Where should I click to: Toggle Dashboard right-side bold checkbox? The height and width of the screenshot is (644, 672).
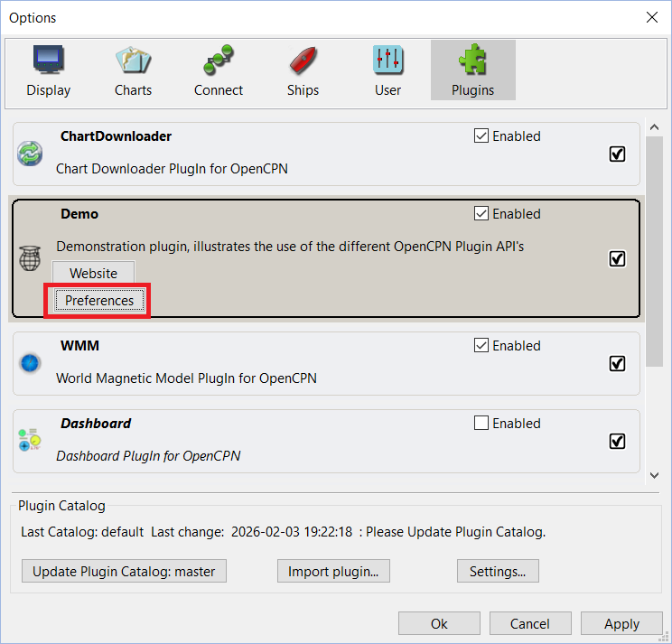pyautogui.click(x=617, y=442)
